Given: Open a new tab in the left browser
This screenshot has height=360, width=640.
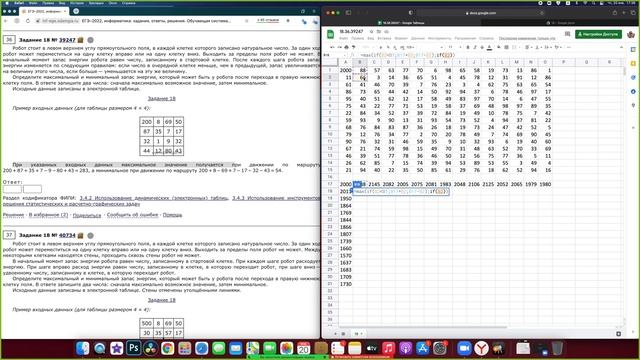Looking at the screenshot, I should tap(76, 11).
